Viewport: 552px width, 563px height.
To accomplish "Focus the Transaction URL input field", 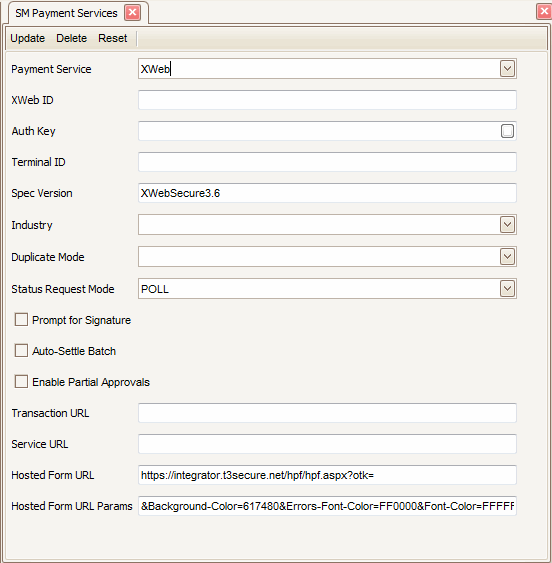I will 327,413.
